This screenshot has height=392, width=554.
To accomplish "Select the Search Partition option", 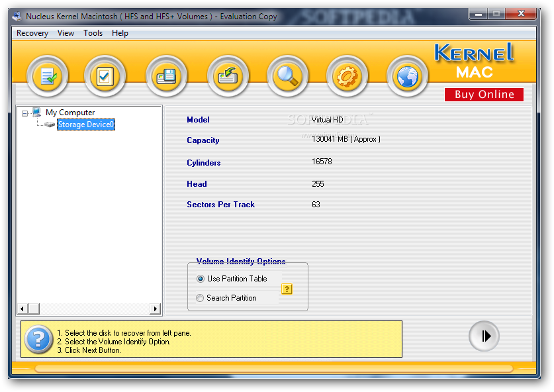I will [x=226, y=297].
